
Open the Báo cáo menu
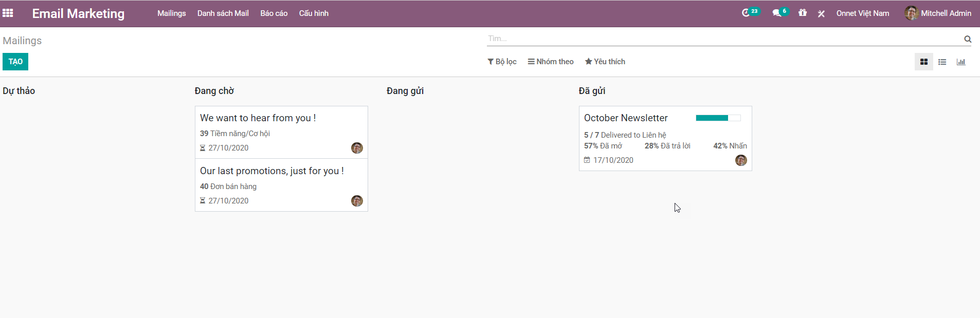click(274, 13)
